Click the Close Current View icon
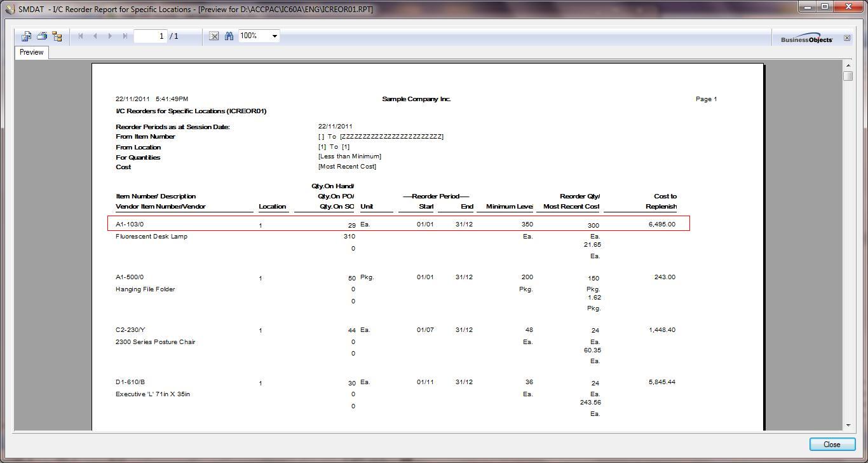This screenshot has width=868, height=463. [x=214, y=36]
